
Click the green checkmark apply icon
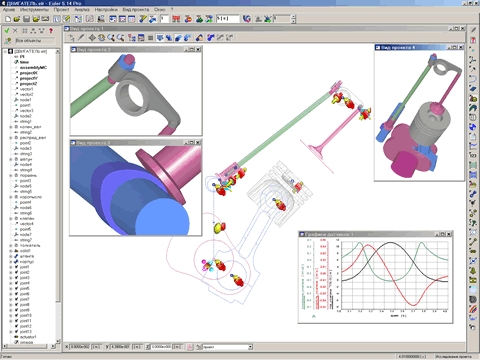click(6, 31)
